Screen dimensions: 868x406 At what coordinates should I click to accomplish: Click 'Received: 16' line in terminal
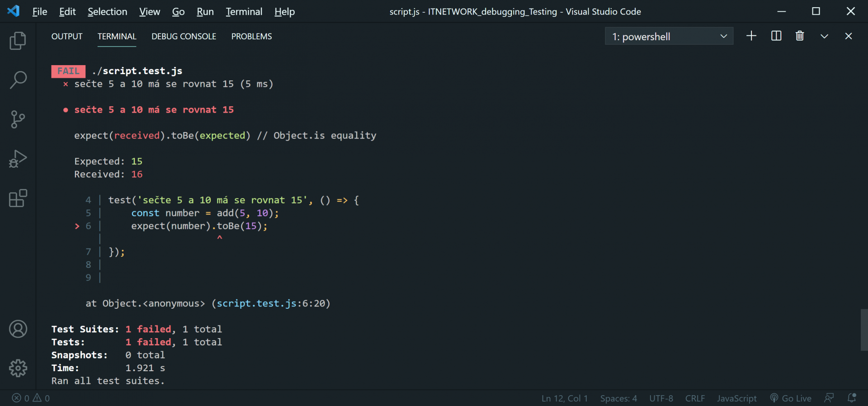tap(108, 174)
